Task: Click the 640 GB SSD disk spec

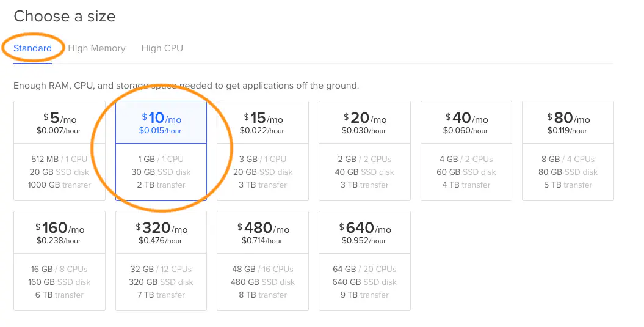Action: pyautogui.click(x=364, y=282)
